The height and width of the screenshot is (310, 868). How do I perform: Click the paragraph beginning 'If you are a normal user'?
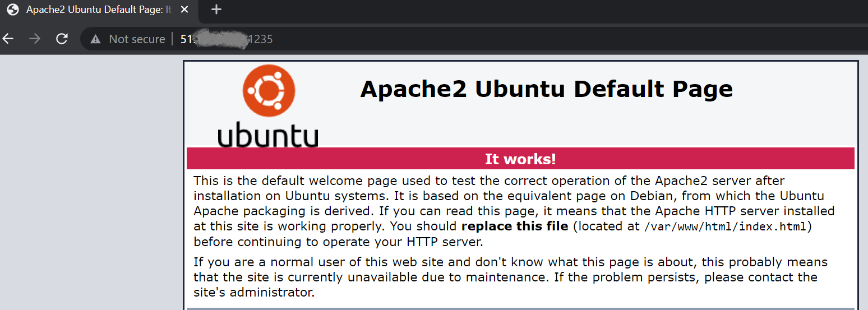pyautogui.click(x=510, y=277)
